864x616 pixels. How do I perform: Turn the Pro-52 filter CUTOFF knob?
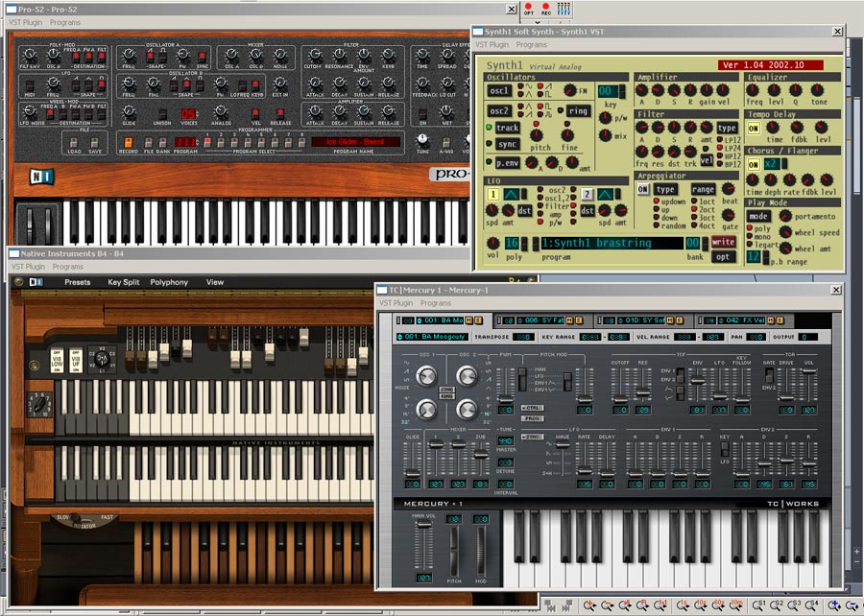315,55
